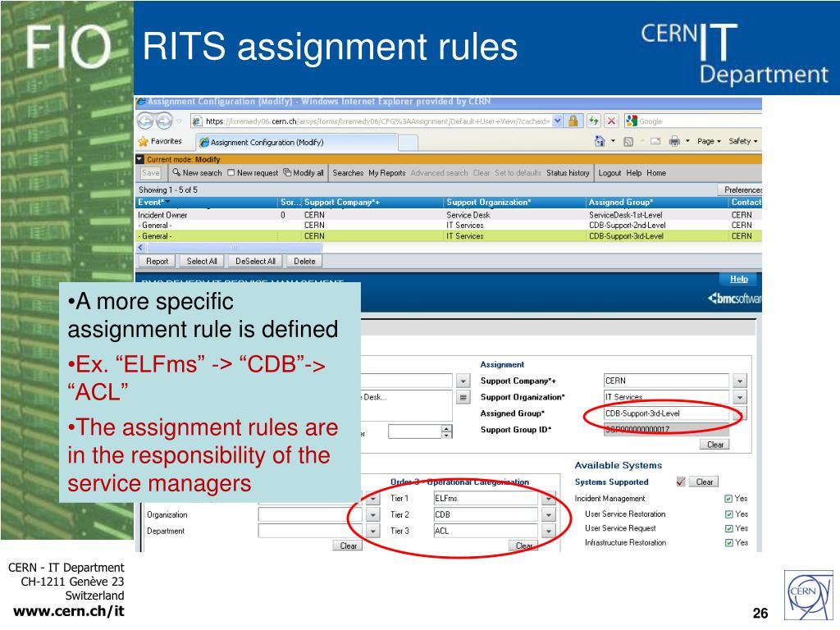The width and height of the screenshot is (840, 630).
Task: Click Clear next to Systems Supported
Action: pos(704,482)
